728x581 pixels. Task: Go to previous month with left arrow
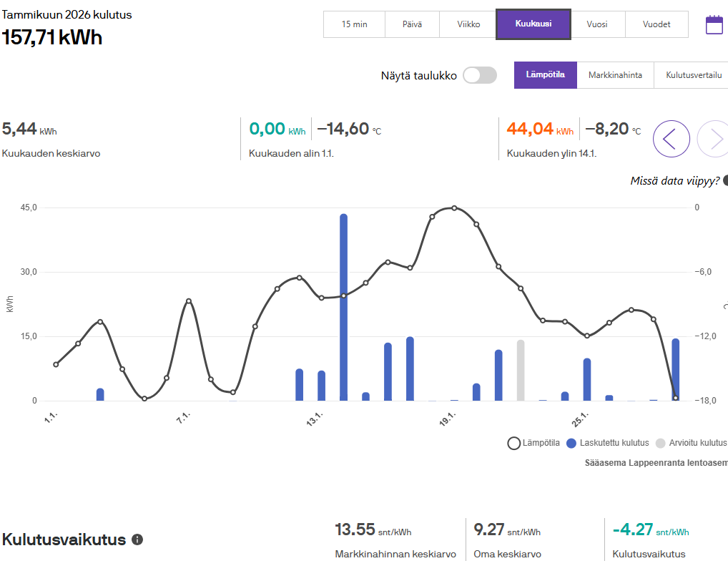[671, 139]
